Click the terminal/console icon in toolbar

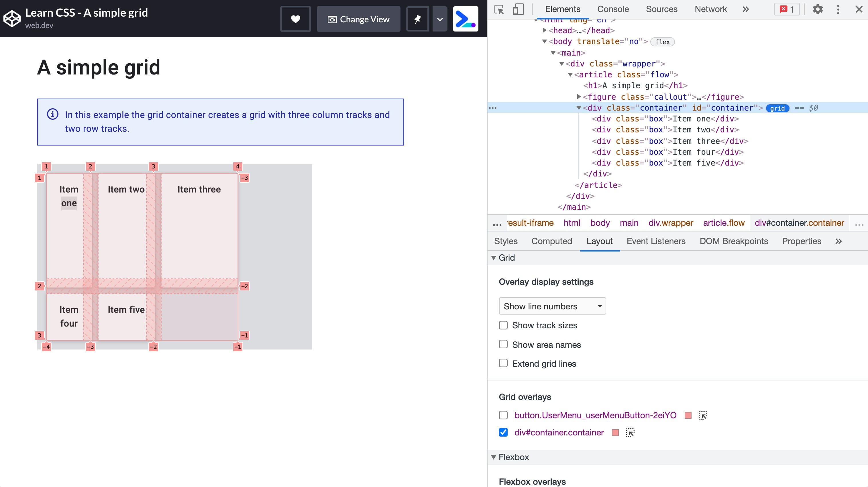pos(465,19)
